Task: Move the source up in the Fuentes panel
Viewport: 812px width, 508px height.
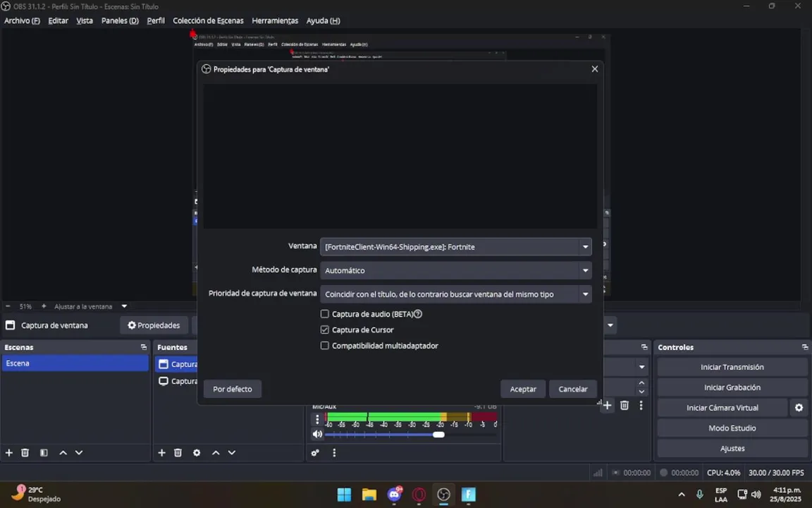Action: pos(216,452)
